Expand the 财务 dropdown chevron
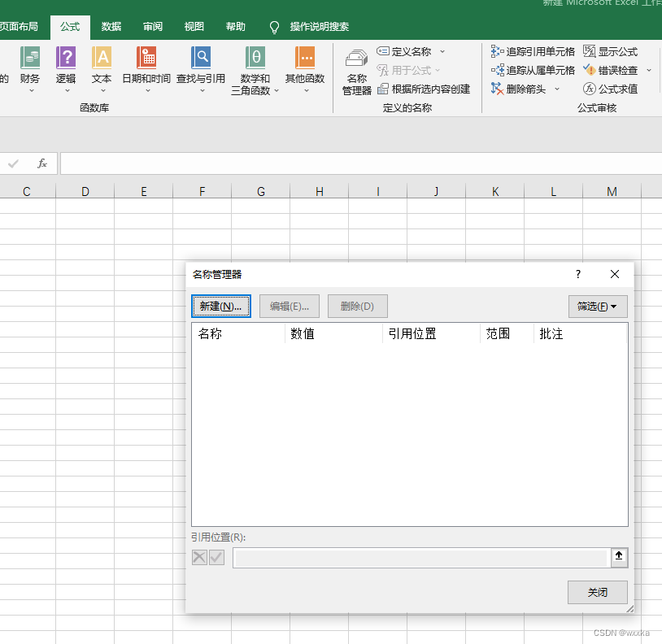This screenshot has height=644, width=662. pyautogui.click(x=32, y=91)
